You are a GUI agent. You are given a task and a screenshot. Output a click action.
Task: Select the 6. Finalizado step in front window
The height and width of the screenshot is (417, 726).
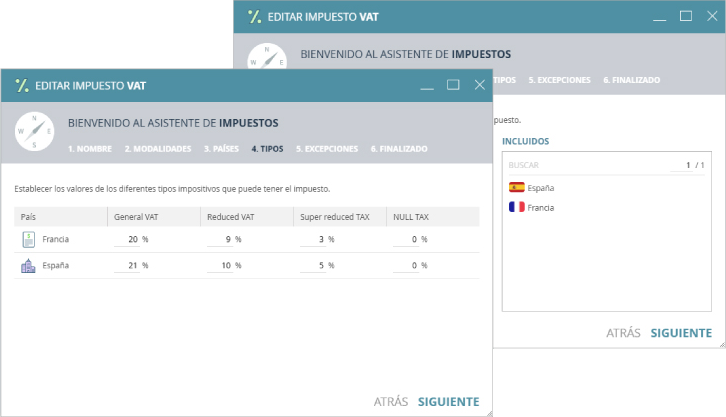399,149
